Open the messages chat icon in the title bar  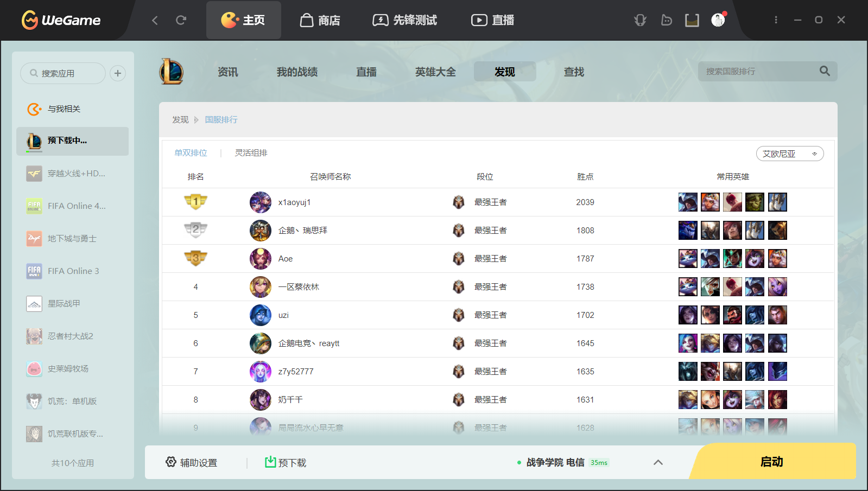pyautogui.click(x=667, y=20)
